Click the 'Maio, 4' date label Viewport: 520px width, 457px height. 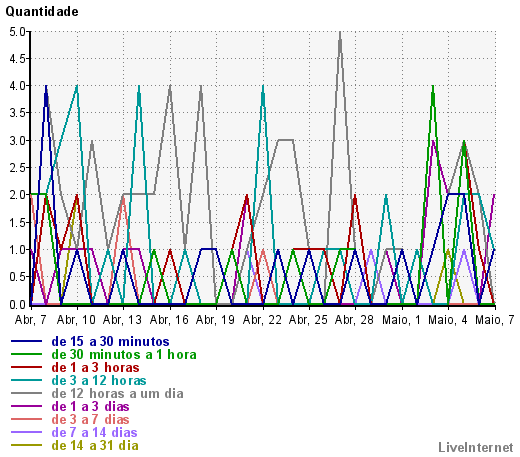[448, 320]
